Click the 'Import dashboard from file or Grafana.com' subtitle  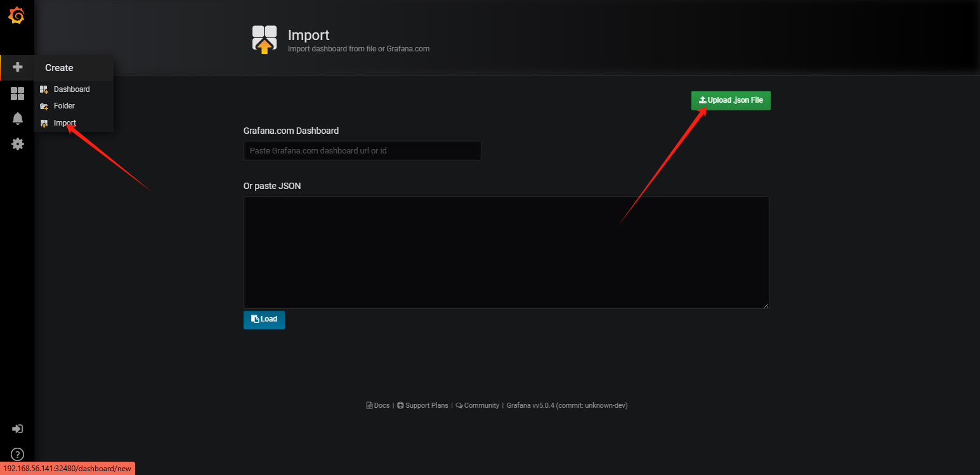click(358, 49)
